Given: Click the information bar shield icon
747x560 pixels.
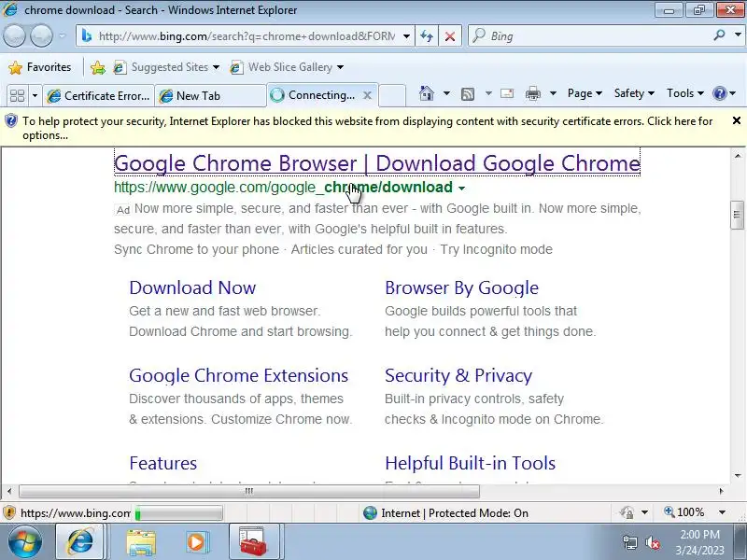Looking at the screenshot, I should click(x=10, y=121).
